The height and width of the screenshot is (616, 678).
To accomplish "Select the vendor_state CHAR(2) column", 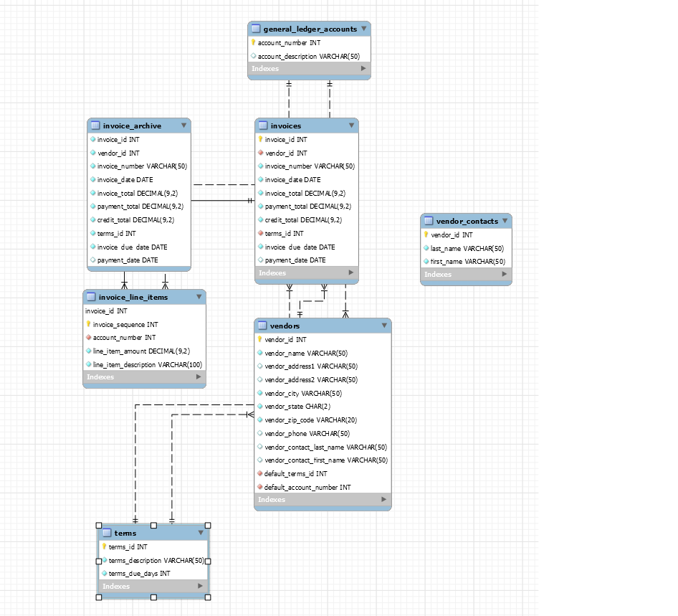I will coord(323,406).
